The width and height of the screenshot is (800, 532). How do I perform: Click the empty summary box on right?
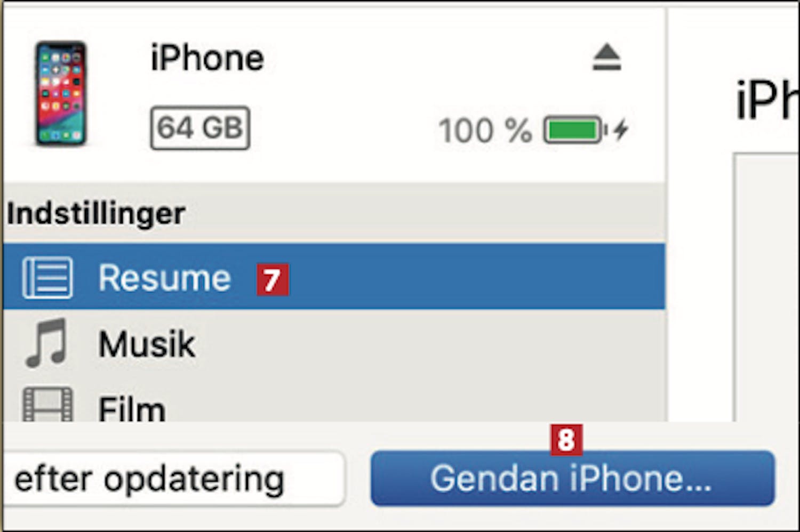tap(766, 288)
